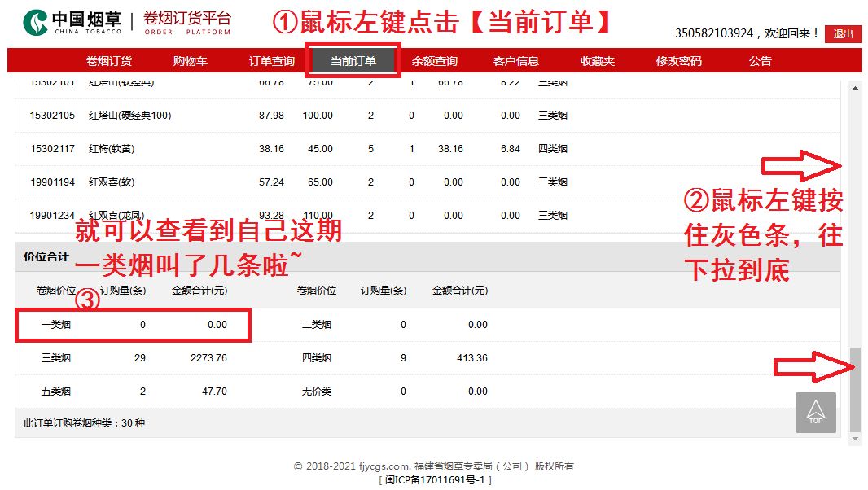Open the 购物车 tab

point(191,61)
